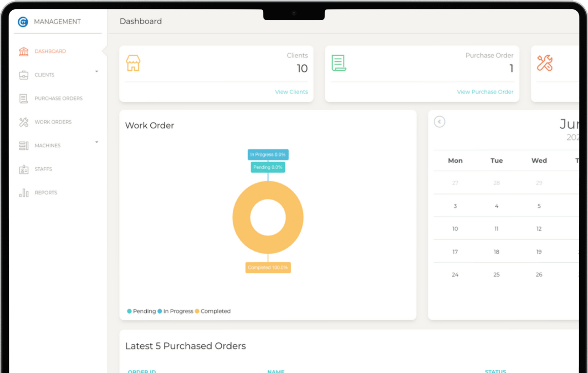Expand the Machines sidebar submenu arrow
This screenshot has height=373, width=588.
(x=97, y=142)
